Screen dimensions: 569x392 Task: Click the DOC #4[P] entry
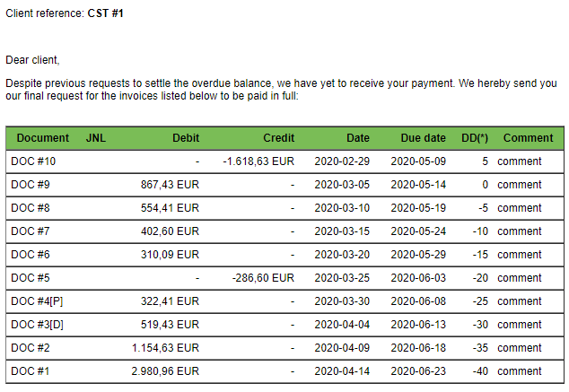point(37,301)
